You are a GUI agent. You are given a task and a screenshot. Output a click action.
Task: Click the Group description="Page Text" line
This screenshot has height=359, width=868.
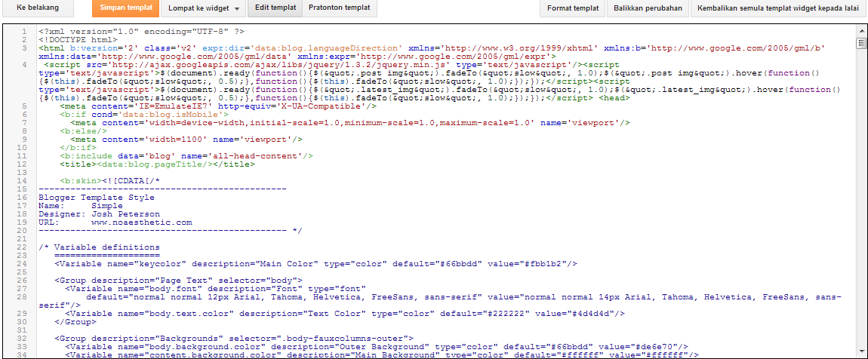177,281
